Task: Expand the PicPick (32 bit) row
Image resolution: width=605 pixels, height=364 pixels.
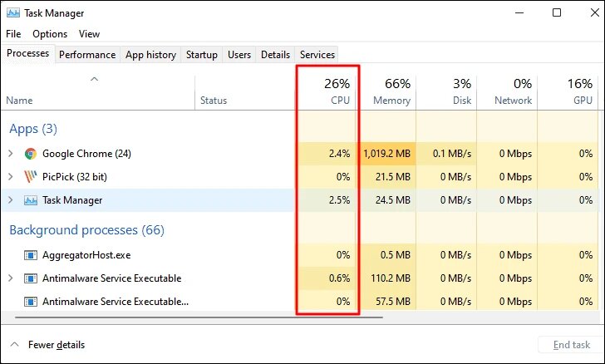Action: (11, 177)
